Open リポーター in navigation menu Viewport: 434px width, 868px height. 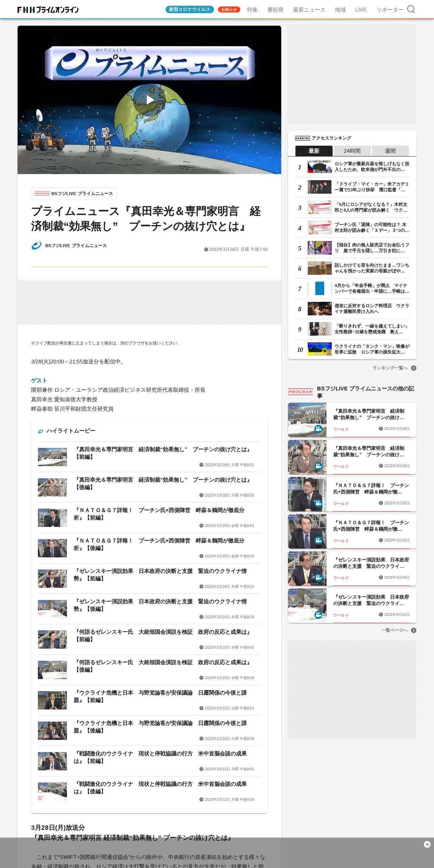390,9
